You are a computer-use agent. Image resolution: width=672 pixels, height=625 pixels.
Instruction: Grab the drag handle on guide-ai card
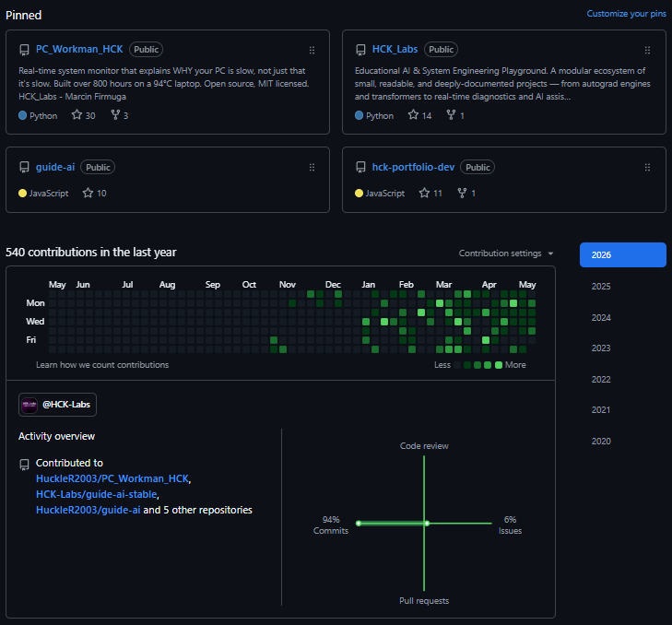tap(312, 167)
